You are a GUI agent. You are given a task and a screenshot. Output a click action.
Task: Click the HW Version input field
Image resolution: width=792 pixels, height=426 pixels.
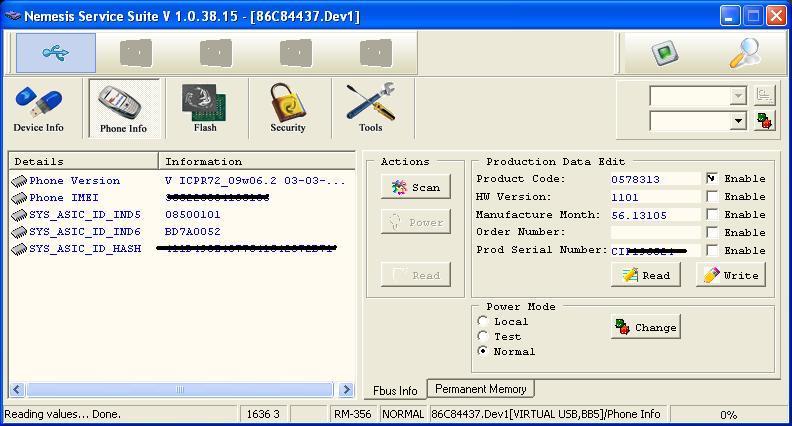(655, 197)
